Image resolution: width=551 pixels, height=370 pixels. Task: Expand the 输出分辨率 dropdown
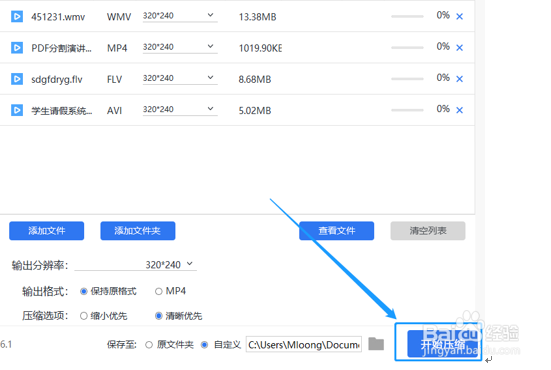(x=136, y=264)
